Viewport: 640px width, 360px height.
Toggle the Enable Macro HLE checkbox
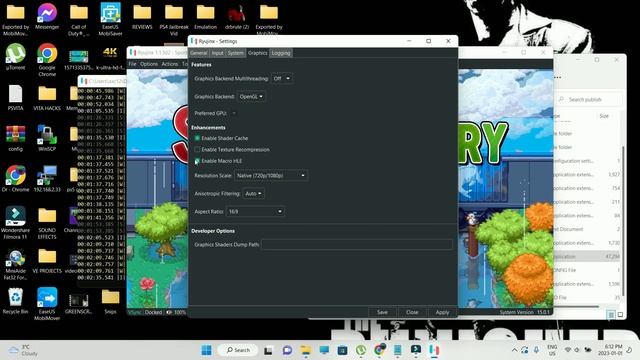click(x=198, y=161)
